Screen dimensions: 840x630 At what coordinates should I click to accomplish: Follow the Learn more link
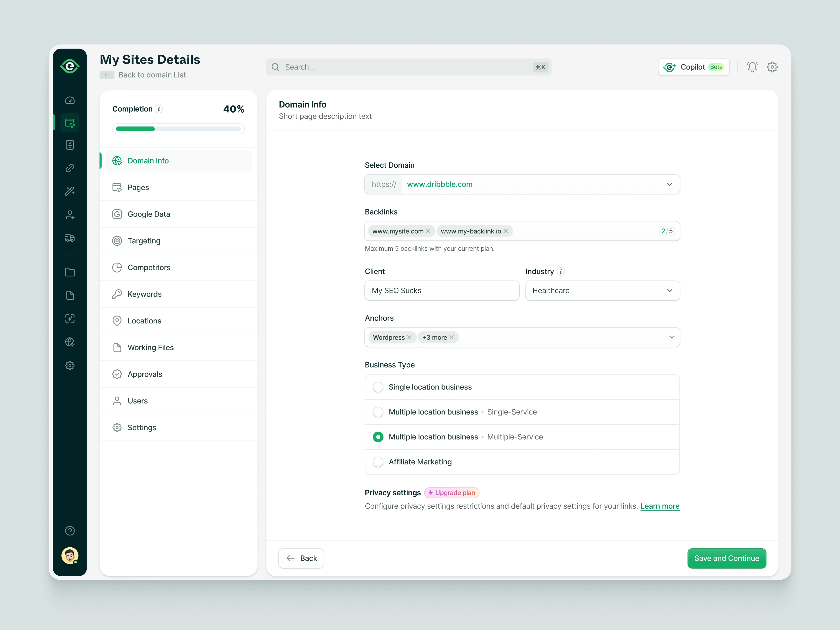[660, 506]
